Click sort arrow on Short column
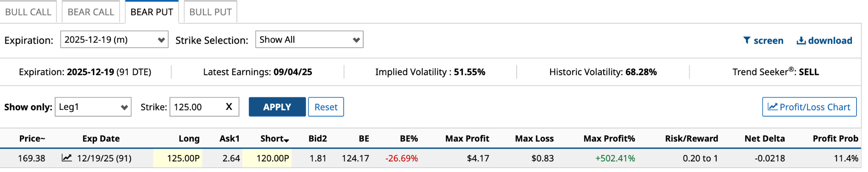 287,140
